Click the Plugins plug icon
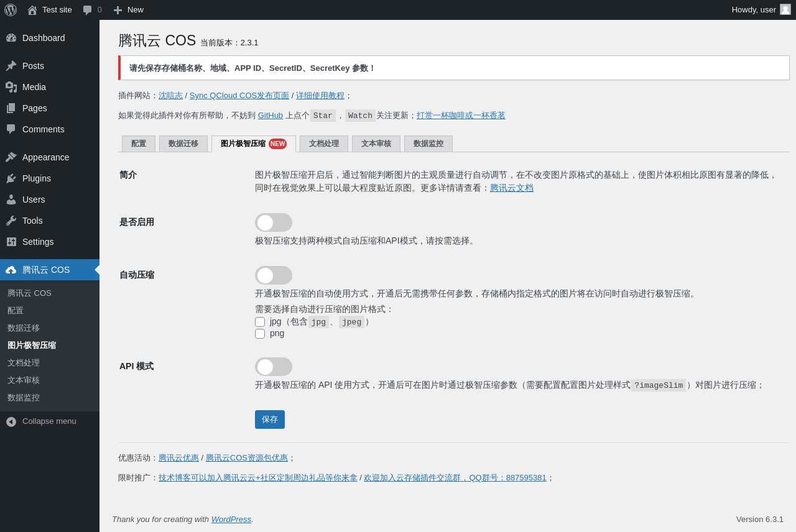 11,178
